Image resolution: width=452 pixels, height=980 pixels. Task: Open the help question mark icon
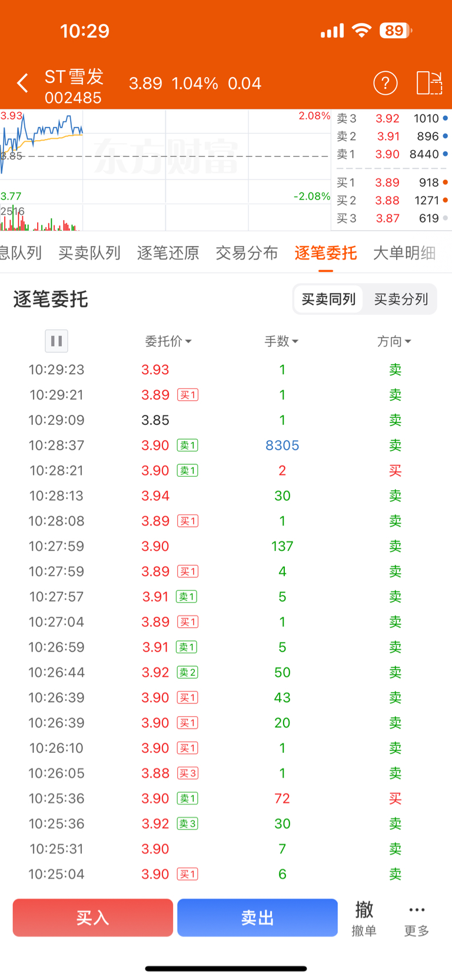pyautogui.click(x=385, y=84)
